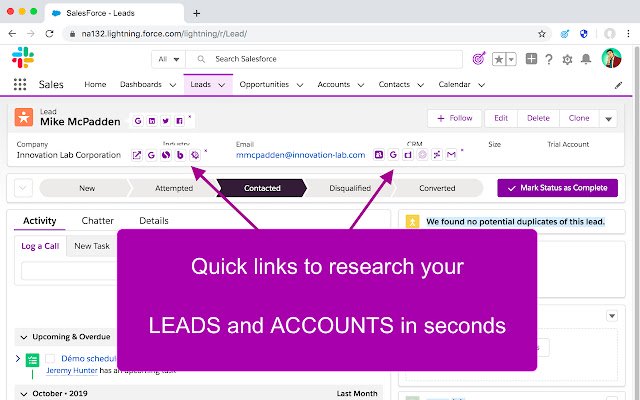Open the Jeremy Hunter link
Viewport: 640px width, 400px height.
(72, 371)
